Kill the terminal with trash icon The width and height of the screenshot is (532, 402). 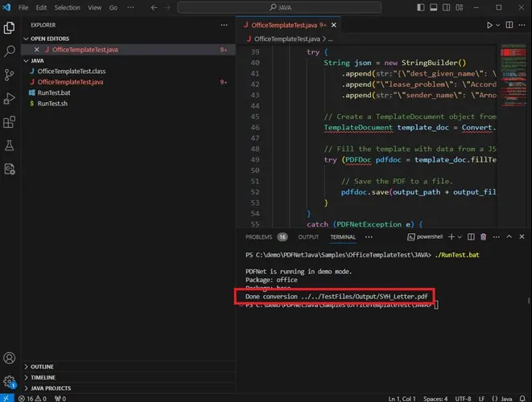[483, 237]
